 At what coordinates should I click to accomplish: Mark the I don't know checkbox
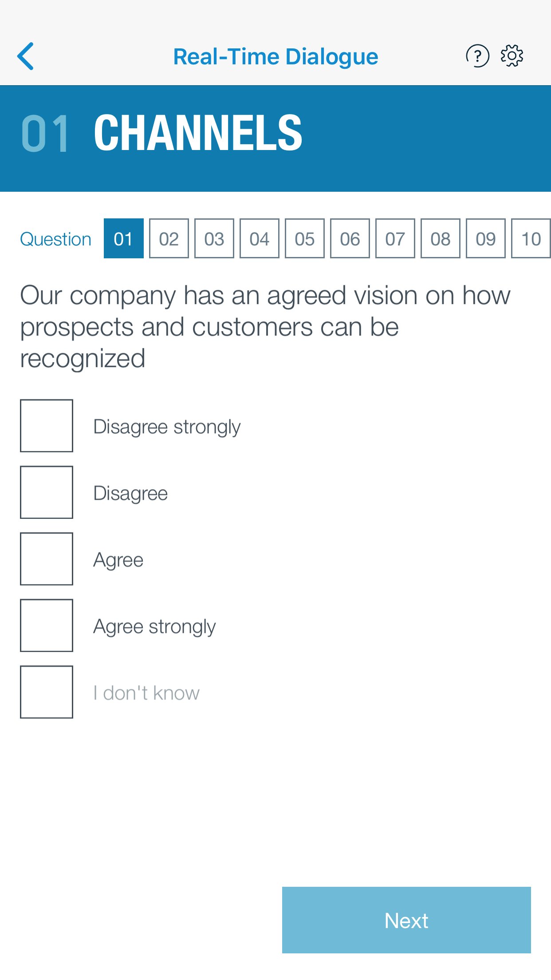click(47, 692)
